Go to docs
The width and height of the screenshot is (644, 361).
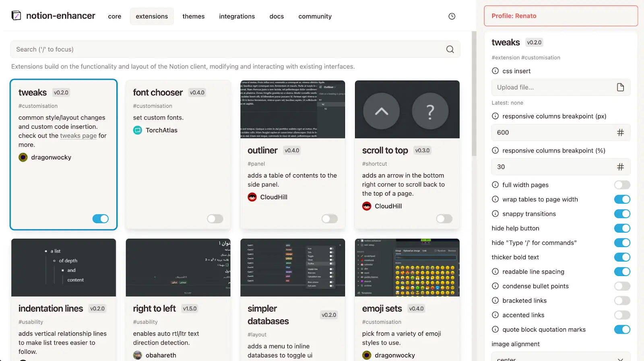pos(277,17)
